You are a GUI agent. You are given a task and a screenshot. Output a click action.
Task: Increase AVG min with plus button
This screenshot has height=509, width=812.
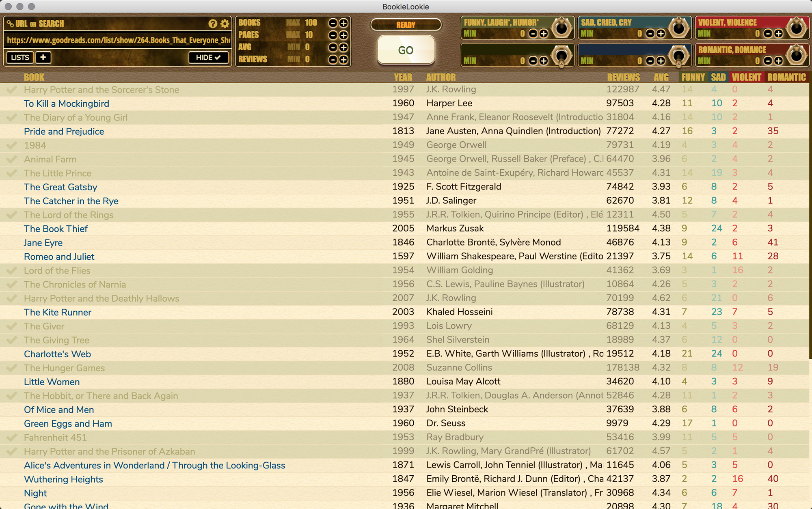(343, 47)
